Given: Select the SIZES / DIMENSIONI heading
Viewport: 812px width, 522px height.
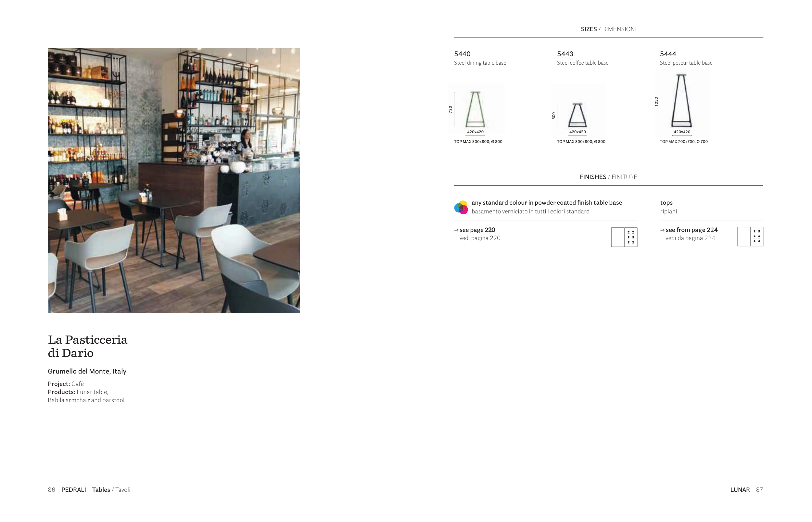Looking at the screenshot, I should (x=608, y=29).
